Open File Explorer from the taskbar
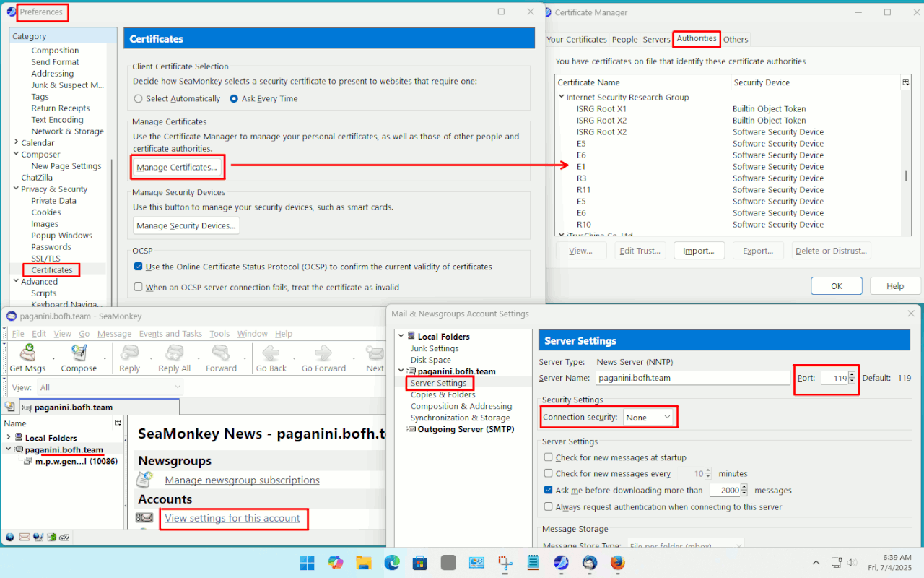This screenshot has height=578, width=924. 363,562
